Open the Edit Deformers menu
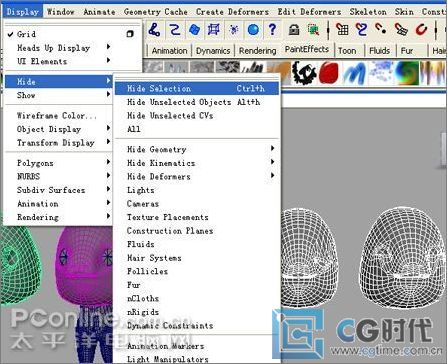The image size is (447, 364). [309, 12]
